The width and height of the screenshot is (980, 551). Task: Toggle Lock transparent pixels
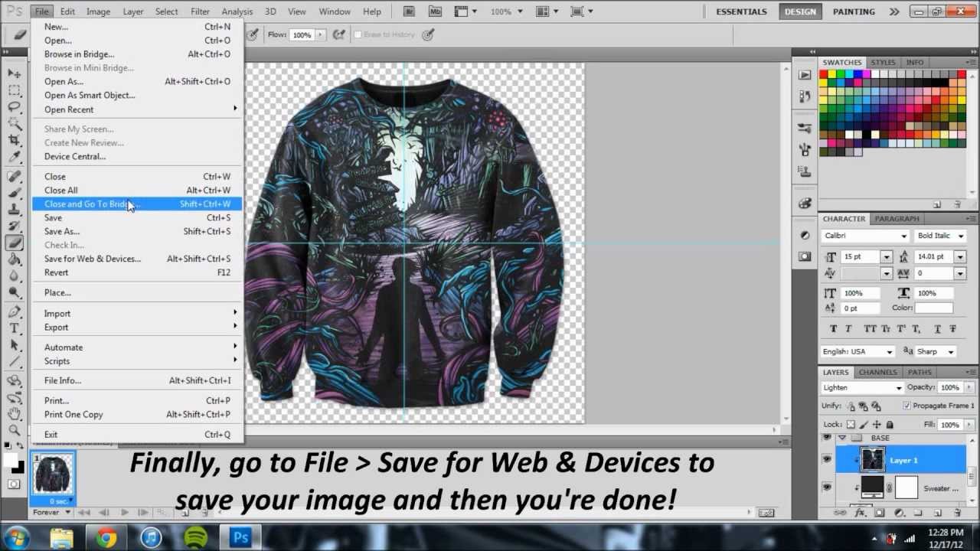click(851, 425)
